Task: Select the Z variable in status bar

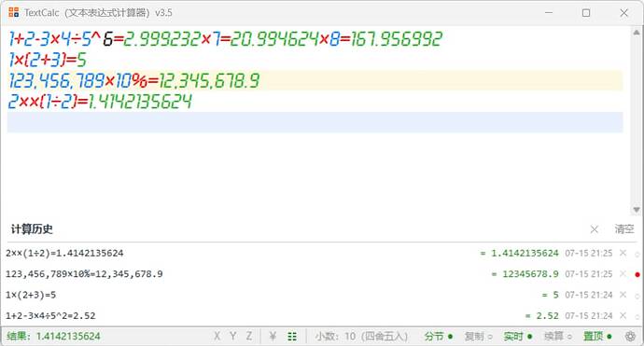Action: (249, 337)
